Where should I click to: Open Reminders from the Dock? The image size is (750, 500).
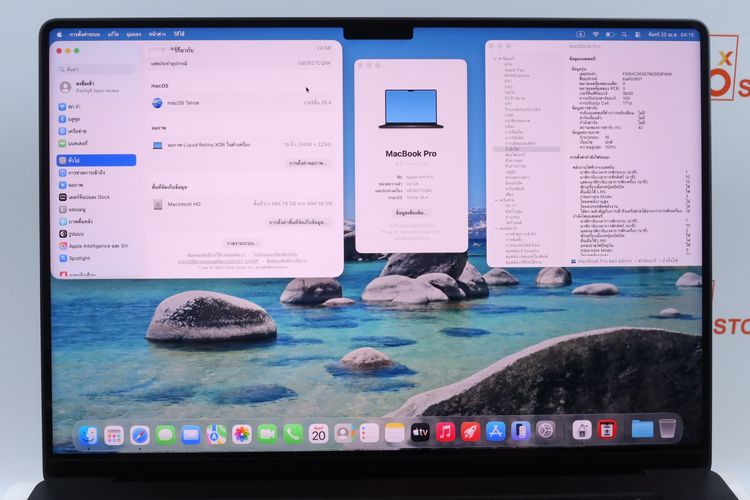click(x=369, y=433)
